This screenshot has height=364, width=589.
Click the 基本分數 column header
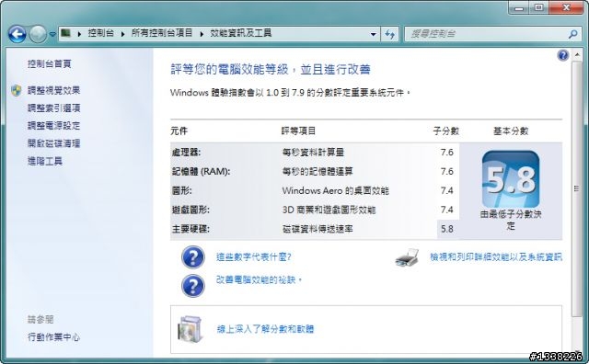511,131
